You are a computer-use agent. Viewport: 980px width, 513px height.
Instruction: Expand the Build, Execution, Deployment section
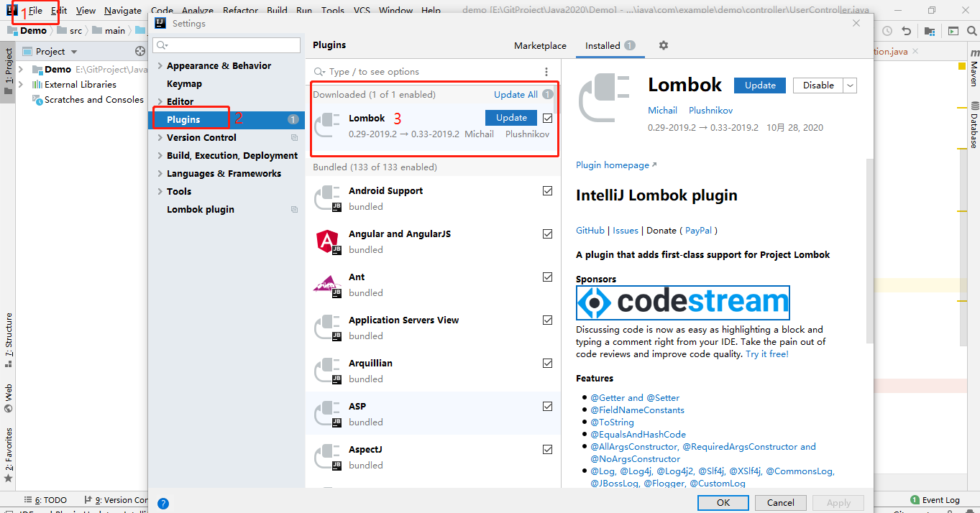(x=160, y=156)
